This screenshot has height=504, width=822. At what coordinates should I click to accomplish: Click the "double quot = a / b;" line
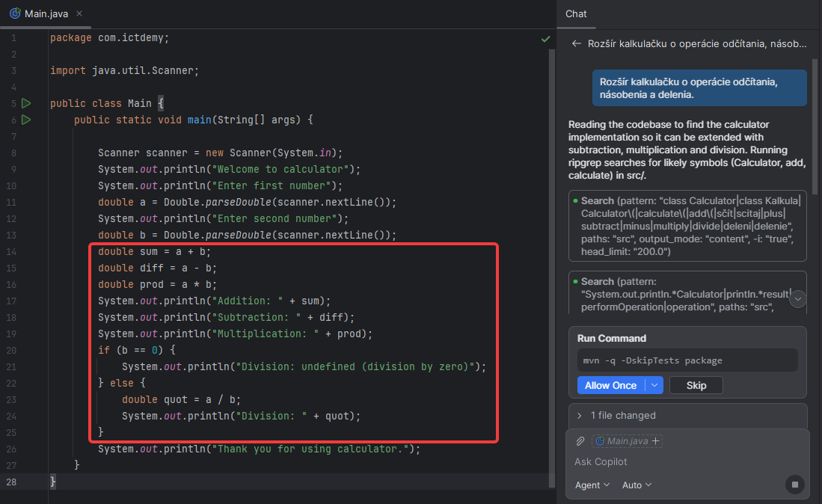click(x=182, y=400)
